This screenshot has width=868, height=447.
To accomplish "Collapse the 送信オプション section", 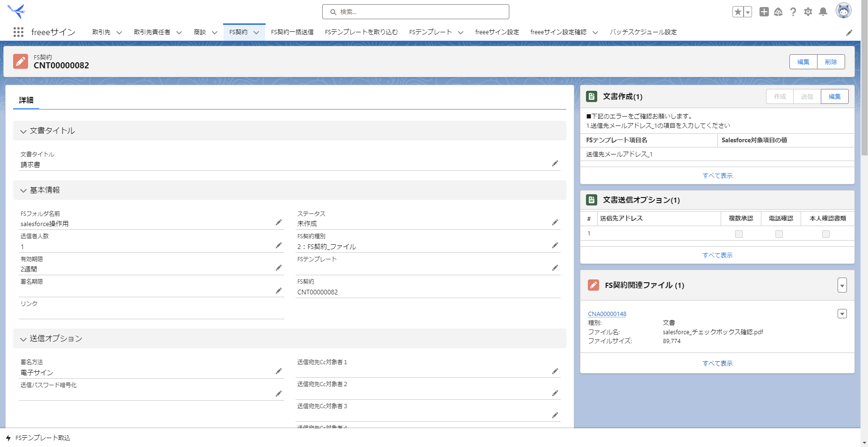I will (x=23, y=339).
